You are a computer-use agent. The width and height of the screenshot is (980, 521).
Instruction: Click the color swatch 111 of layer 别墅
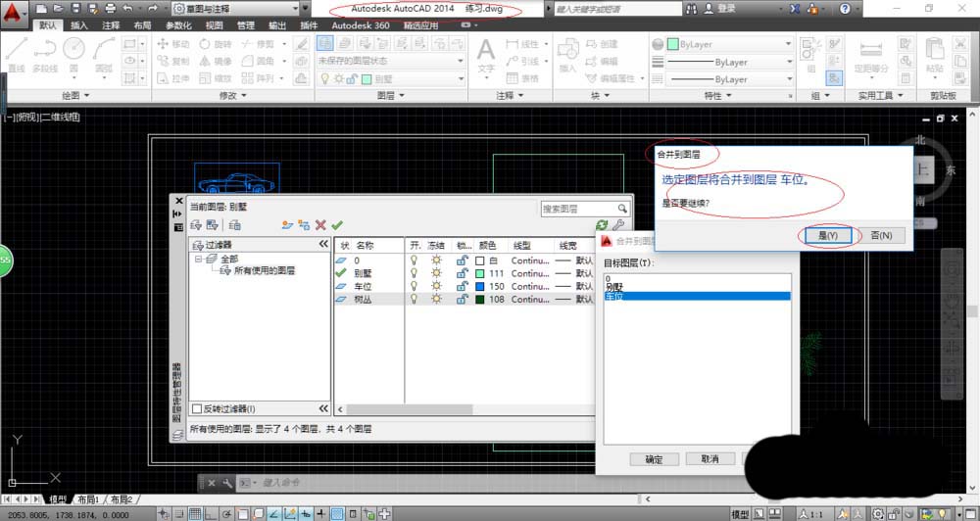point(480,273)
